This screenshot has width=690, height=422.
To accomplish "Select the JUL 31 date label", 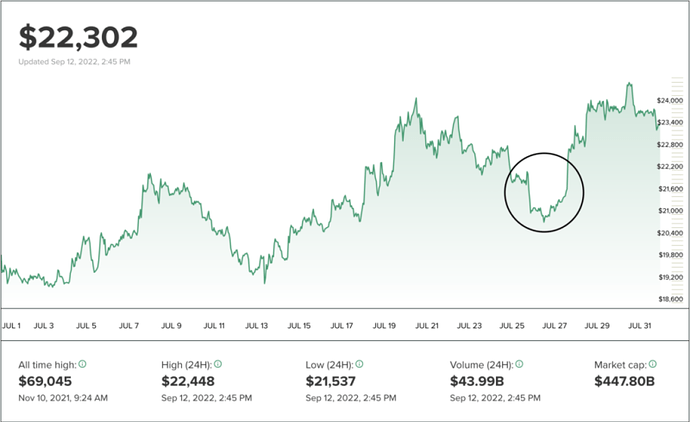I will (x=639, y=325).
